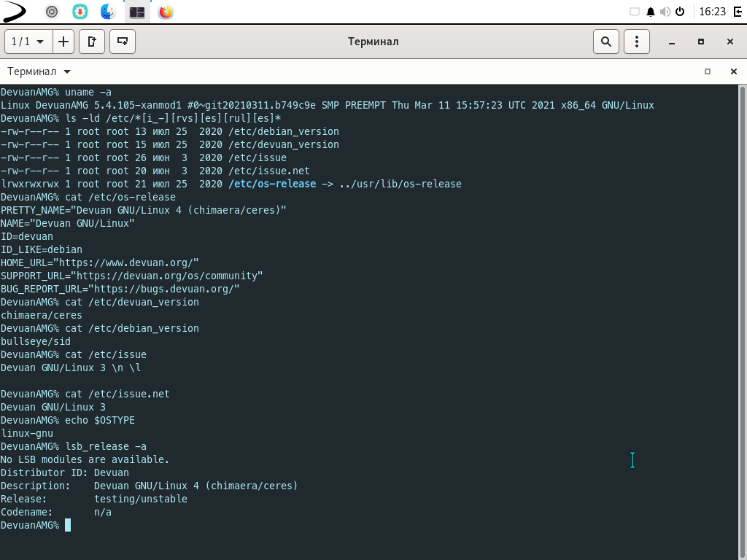Viewport: 747px width, 560px height.
Task: Open the 1/1 tab switcher dropdown
Action: pos(28,42)
